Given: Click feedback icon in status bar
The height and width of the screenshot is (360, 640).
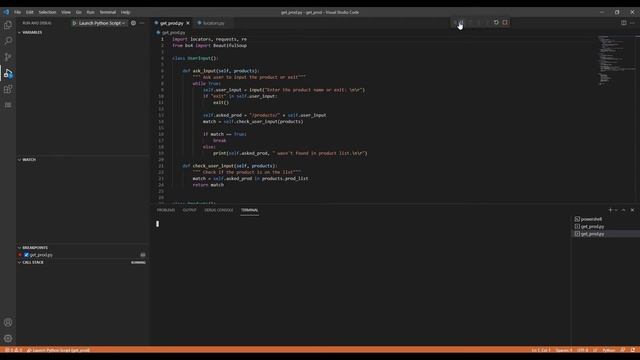Looking at the screenshot, I should point(623,350).
